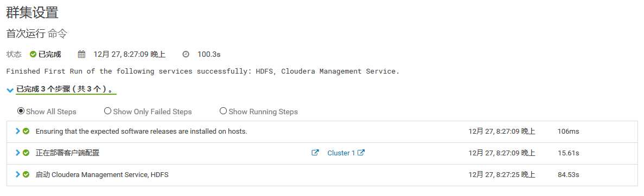Click the green completed status check icon
This screenshot has width=644, height=196.
33,54
